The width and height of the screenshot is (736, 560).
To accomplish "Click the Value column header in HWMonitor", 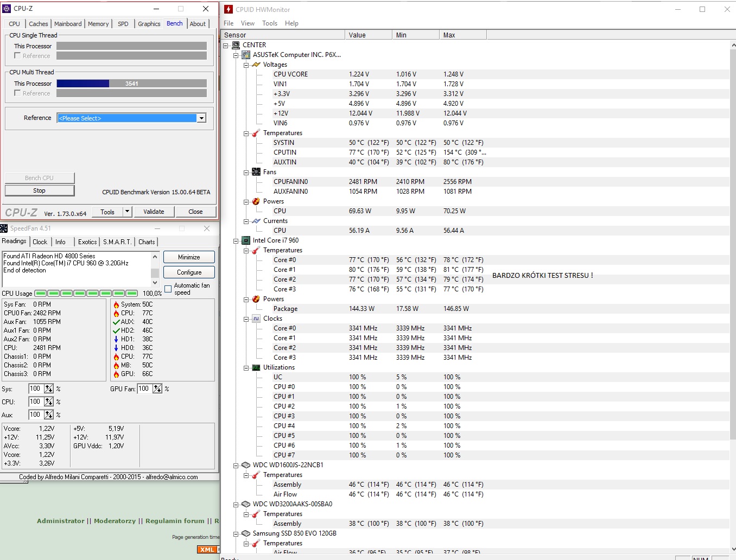I will 368,35.
